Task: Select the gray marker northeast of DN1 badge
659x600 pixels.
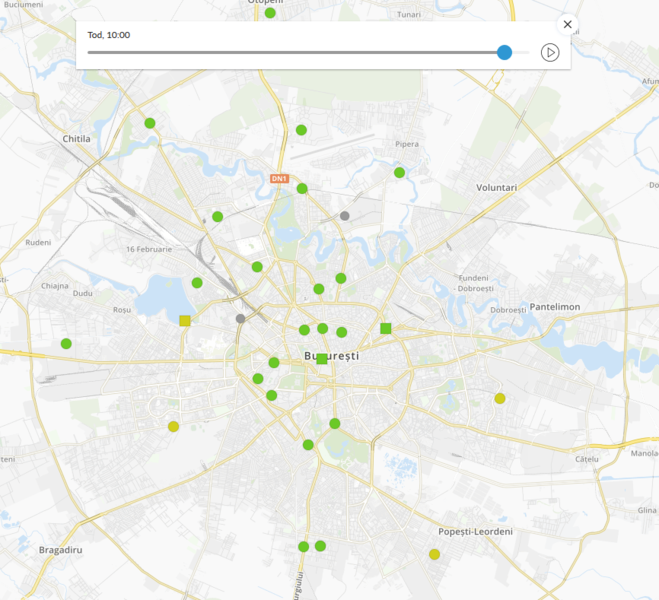Action: (x=345, y=215)
